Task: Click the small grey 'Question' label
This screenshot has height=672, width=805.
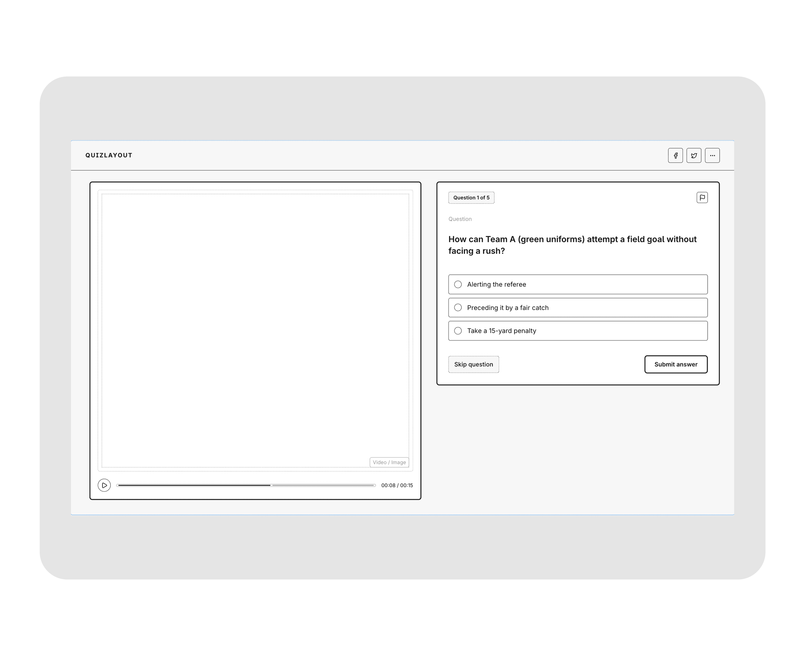Action: [460, 219]
